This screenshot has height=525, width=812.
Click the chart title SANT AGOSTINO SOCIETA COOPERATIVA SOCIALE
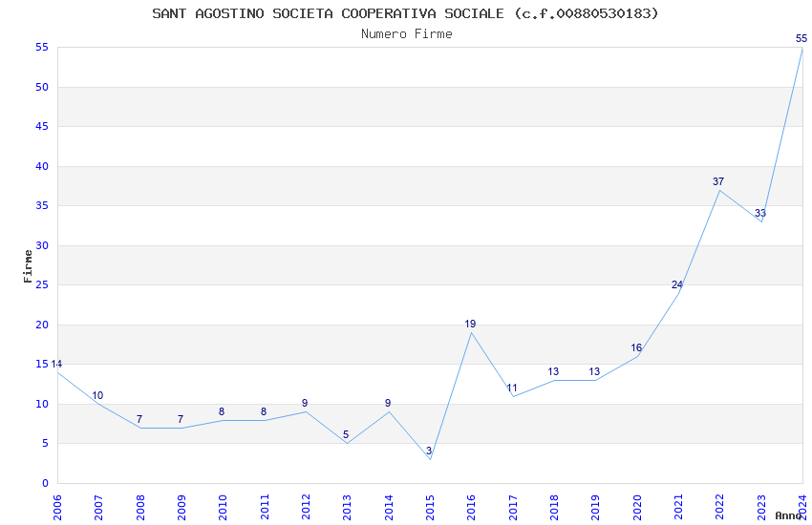[405, 13]
